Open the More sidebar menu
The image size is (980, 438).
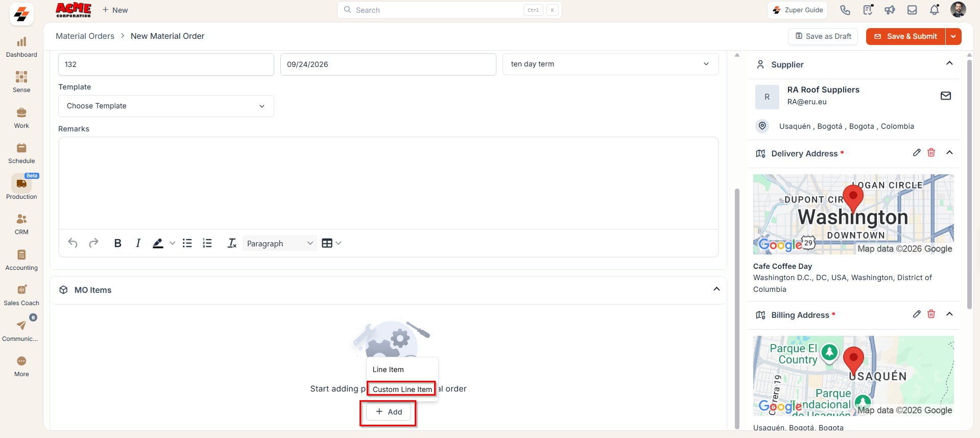tap(21, 366)
